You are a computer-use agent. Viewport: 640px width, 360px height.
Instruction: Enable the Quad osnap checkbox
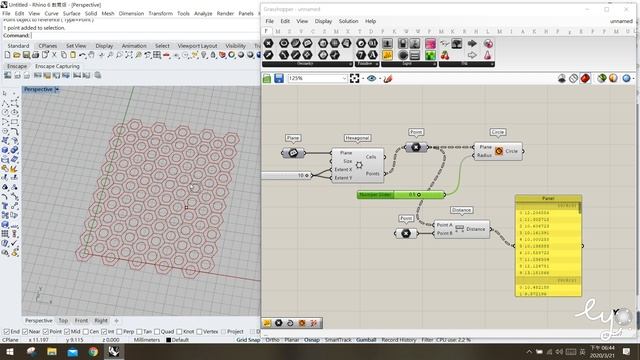click(157, 332)
